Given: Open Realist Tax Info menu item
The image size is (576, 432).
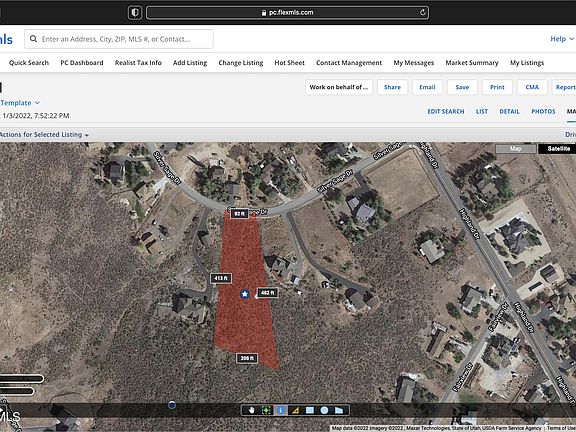Looking at the screenshot, I should coord(138,63).
